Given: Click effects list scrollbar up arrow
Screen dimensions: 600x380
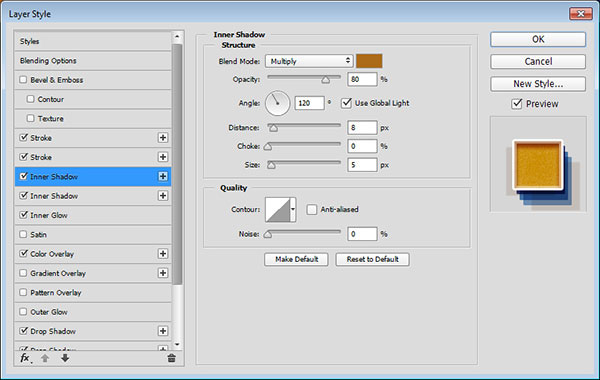Looking at the screenshot, I should coord(177,37).
